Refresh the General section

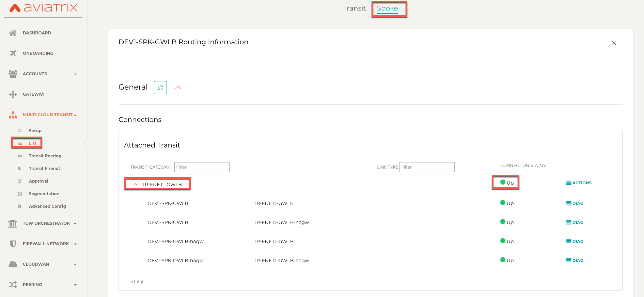point(160,88)
